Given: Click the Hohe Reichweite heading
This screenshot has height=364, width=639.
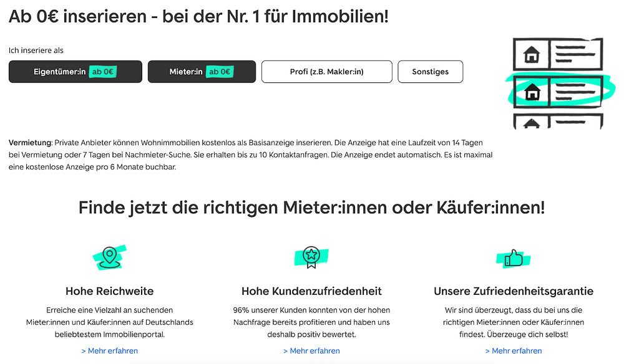Looking at the screenshot, I should pyautogui.click(x=110, y=291).
